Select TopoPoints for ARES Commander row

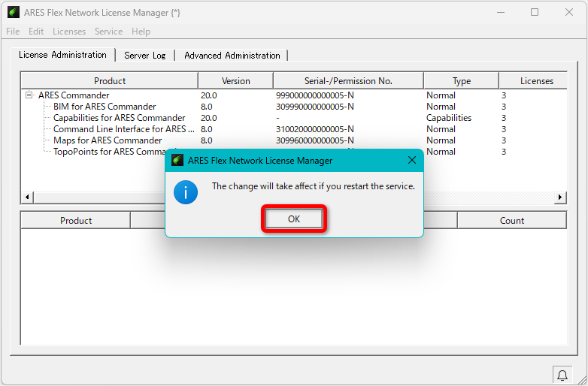(110, 152)
